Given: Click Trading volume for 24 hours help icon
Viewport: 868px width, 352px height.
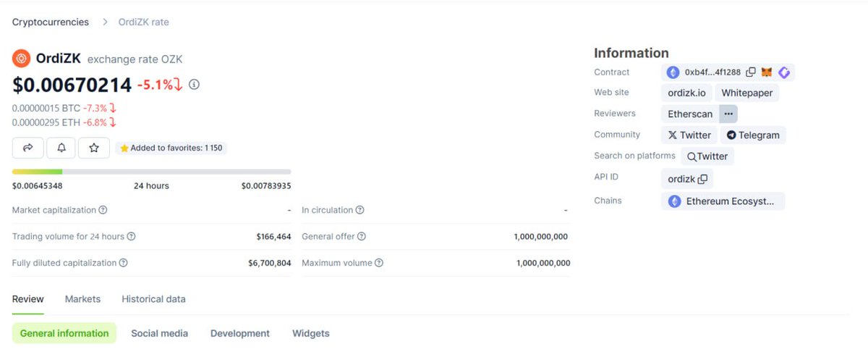Looking at the screenshot, I should tap(131, 237).
